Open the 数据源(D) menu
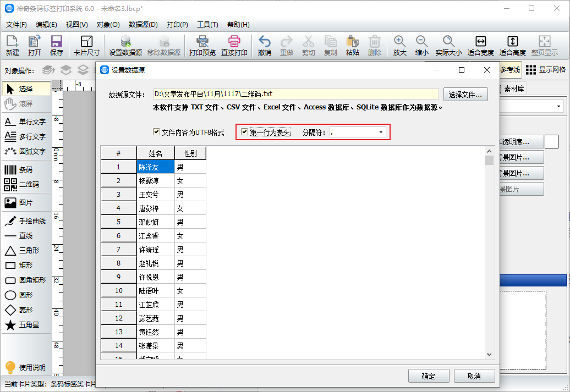Screen dimensions: 570x392 143,25
